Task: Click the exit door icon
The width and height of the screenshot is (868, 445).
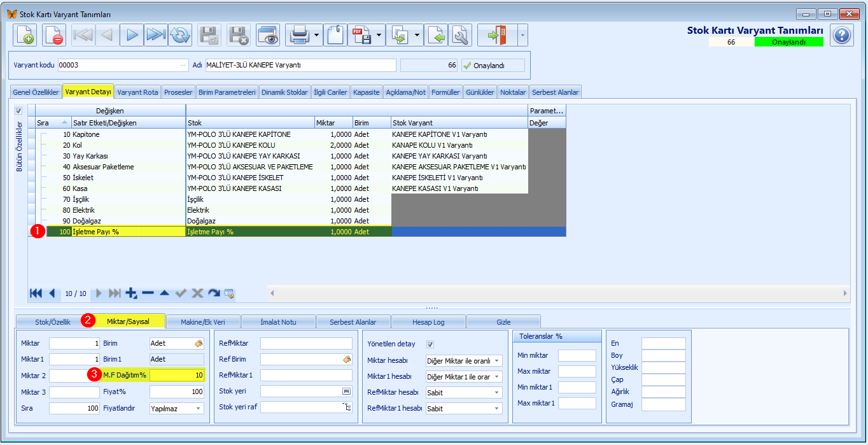Action: coord(498,35)
